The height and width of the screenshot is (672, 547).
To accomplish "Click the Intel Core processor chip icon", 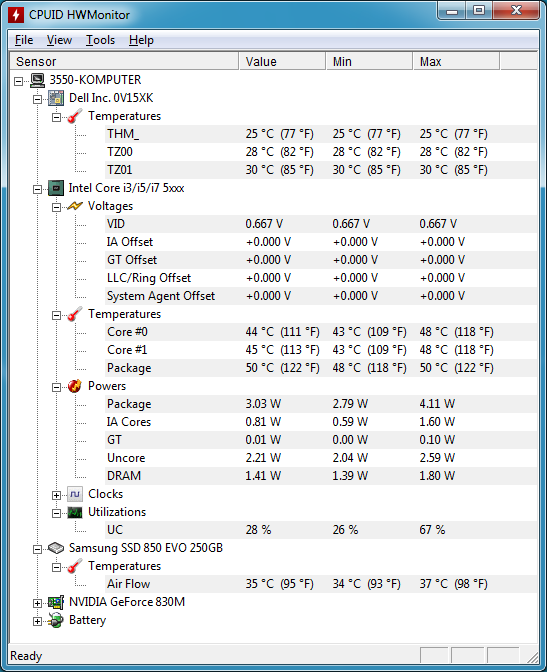I will 56,188.
